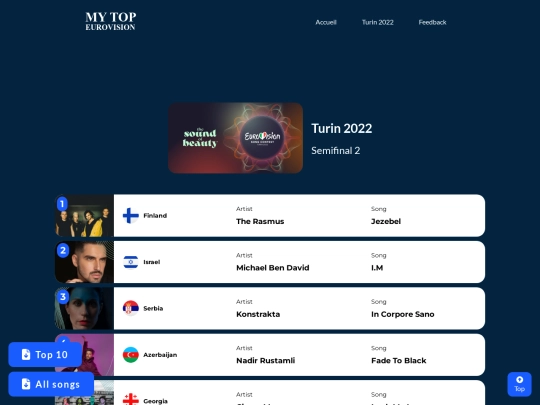Click the Azerbaijan flag icon
This screenshot has height=405, width=540.
point(131,355)
